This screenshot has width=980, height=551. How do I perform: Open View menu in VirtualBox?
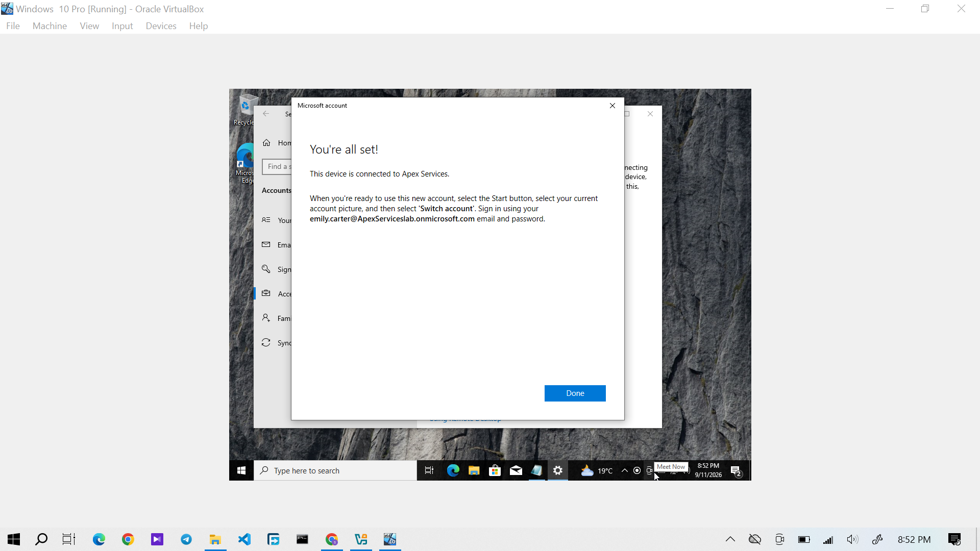[89, 26]
